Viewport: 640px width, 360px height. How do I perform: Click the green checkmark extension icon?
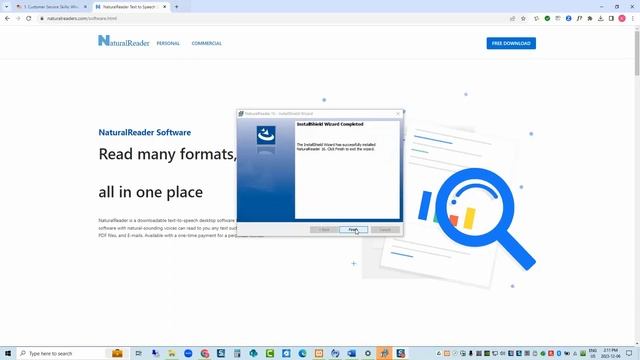[x=547, y=18]
